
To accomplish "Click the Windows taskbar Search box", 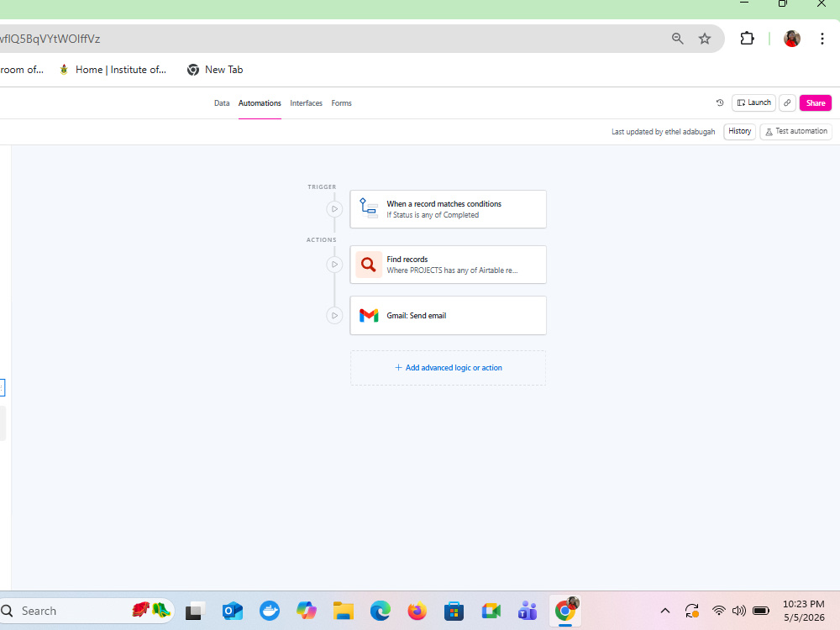I will click(x=86, y=611).
